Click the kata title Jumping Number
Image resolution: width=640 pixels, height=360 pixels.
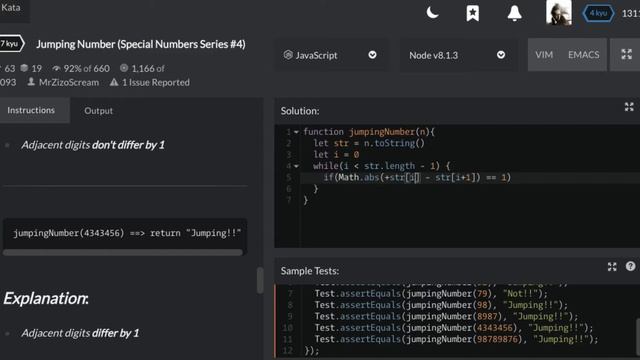pos(140,44)
